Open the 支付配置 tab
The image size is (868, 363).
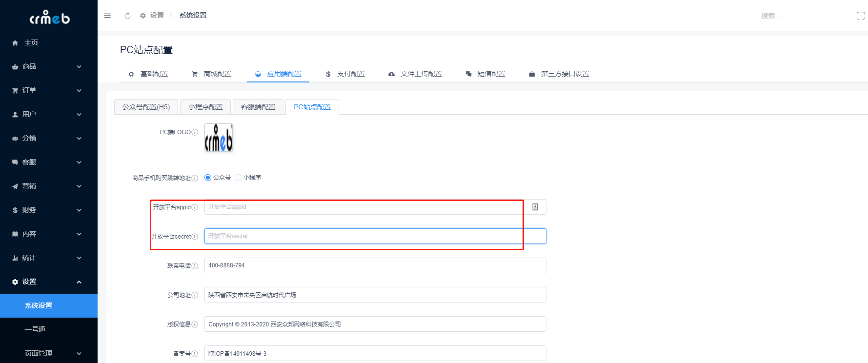click(345, 74)
